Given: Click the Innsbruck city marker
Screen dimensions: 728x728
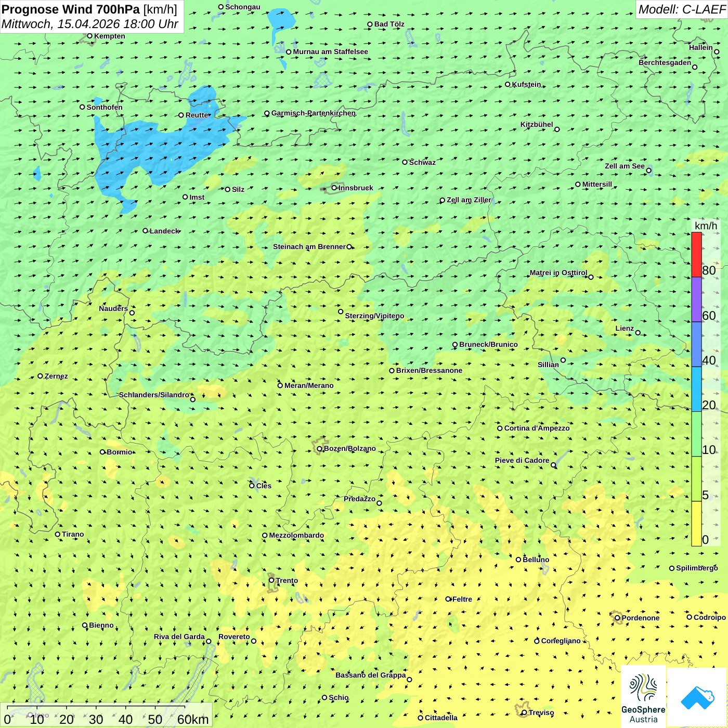Looking at the screenshot, I should pyautogui.click(x=334, y=188).
